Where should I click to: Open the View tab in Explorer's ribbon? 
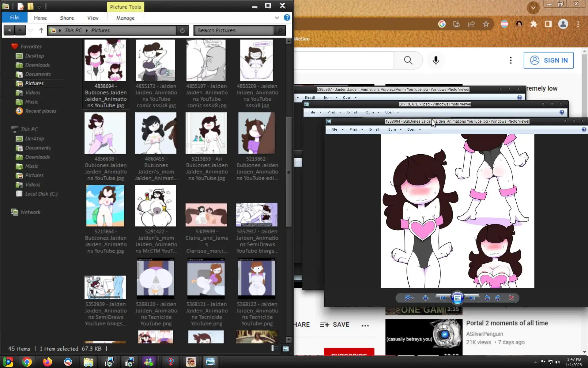coord(92,18)
